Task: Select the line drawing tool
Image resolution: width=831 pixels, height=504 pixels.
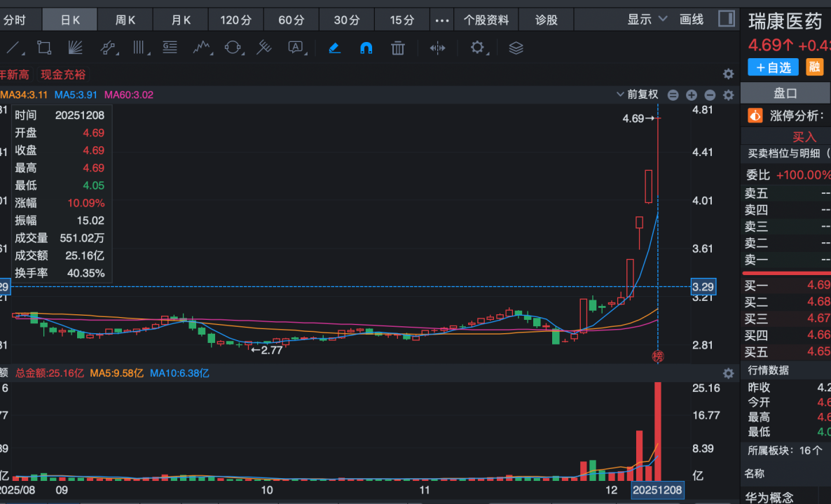Action: point(13,48)
